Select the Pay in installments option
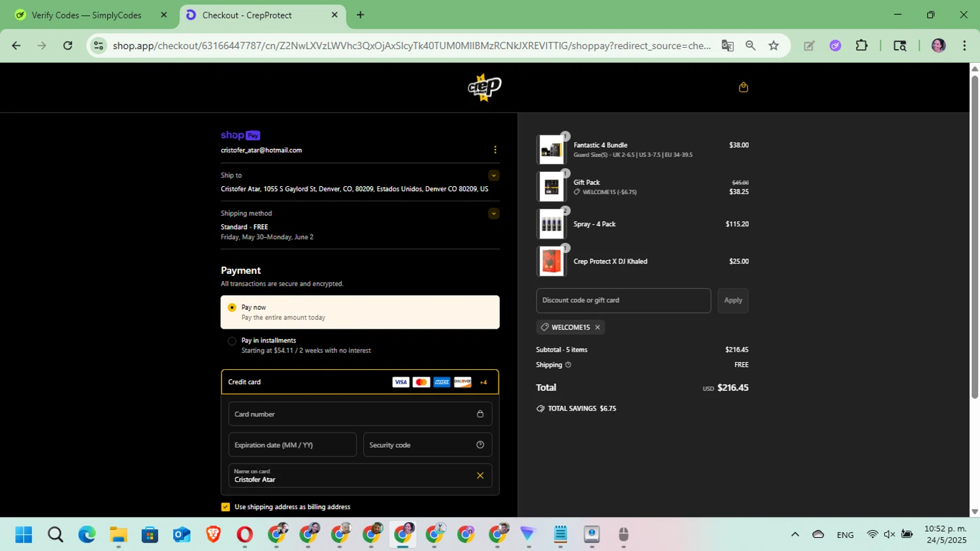 [360, 345]
